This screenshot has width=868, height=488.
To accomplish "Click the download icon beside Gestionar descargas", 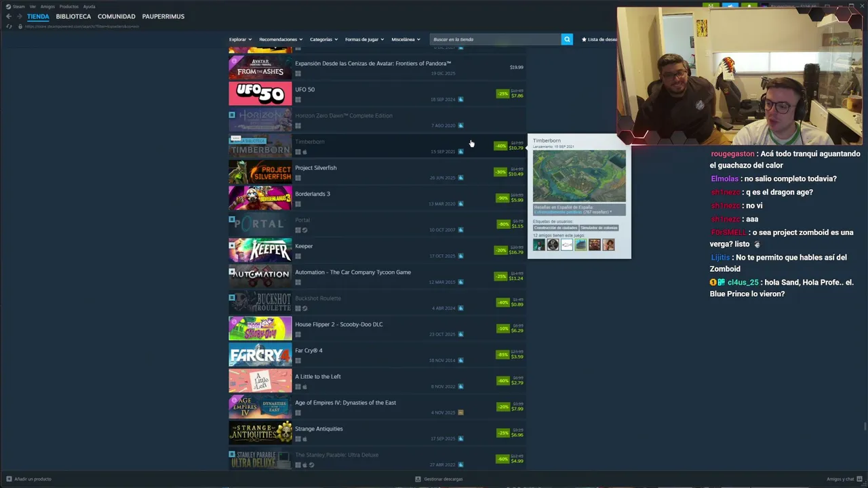I will click(x=418, y=479).
